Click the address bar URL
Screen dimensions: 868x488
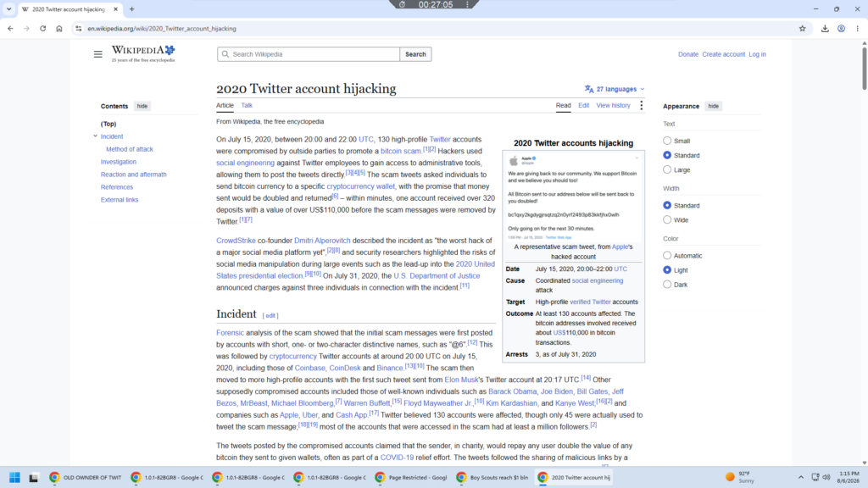point(162,29)
